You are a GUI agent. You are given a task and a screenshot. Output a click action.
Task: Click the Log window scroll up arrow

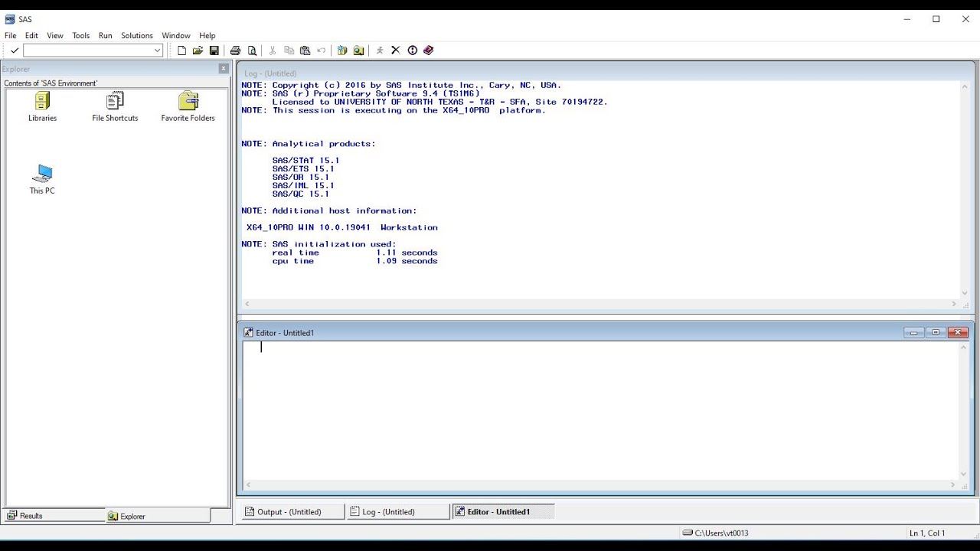965,87
